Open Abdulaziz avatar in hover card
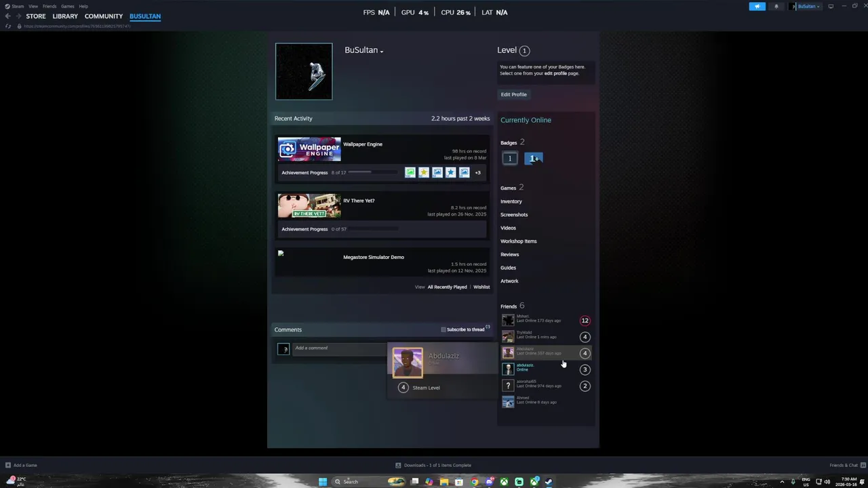868x488 pixels. pyautogui.click(x=408, y=363)
